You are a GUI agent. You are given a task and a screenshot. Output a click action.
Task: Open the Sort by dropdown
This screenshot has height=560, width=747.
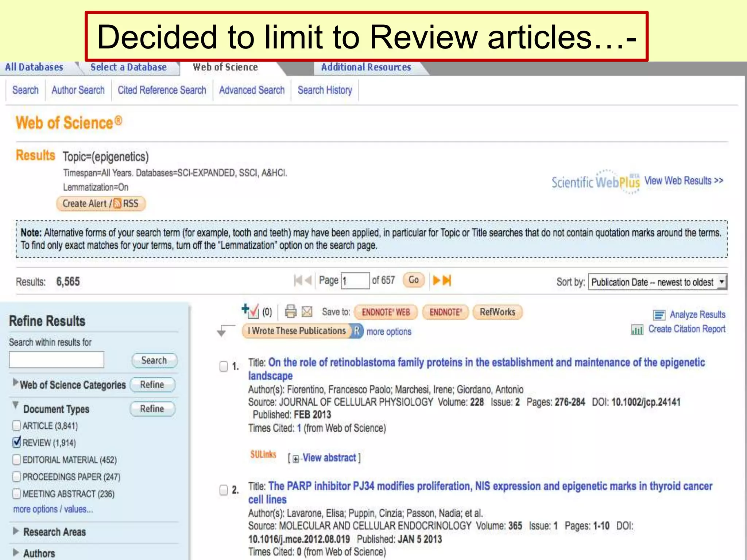658,282
